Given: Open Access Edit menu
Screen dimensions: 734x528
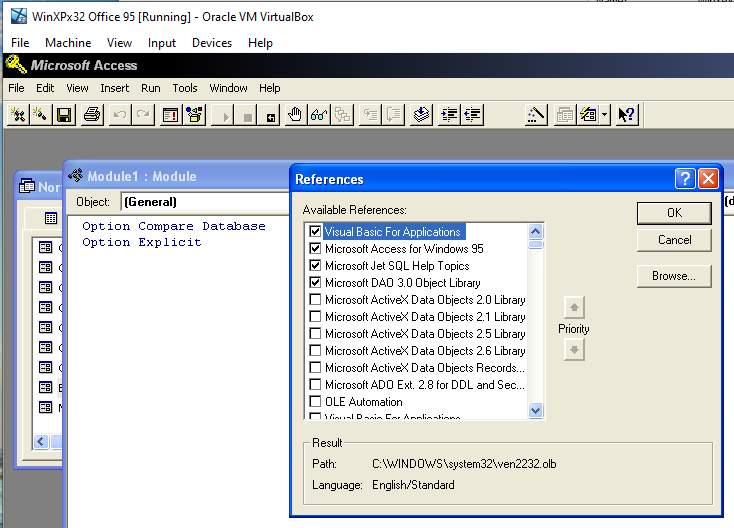Looking at the screenshot, I should 45,88.
